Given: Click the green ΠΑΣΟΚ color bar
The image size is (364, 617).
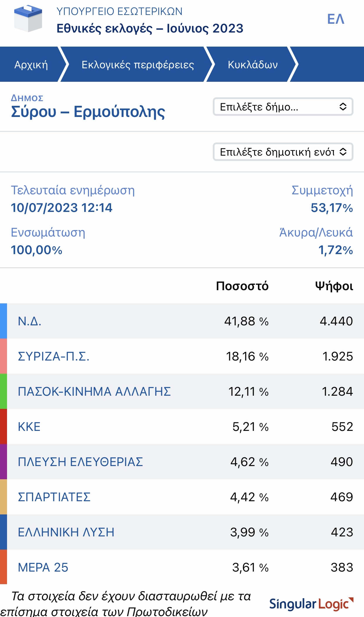Looking at the screenshot, I should point(4,392).
